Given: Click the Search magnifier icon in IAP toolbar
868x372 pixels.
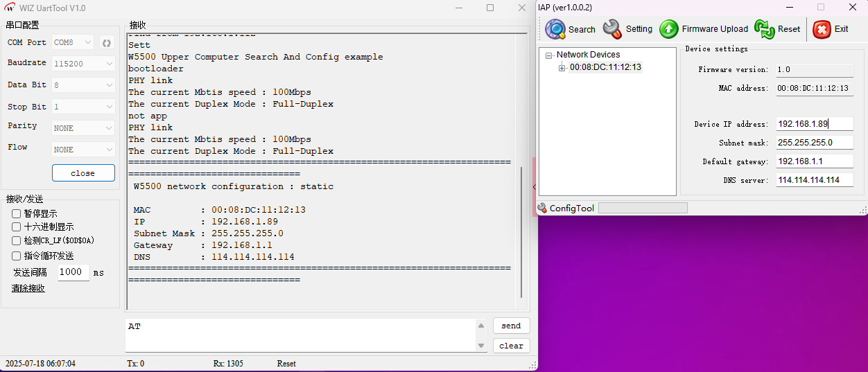Looking at the screenshot, I should tap(555, 29).
